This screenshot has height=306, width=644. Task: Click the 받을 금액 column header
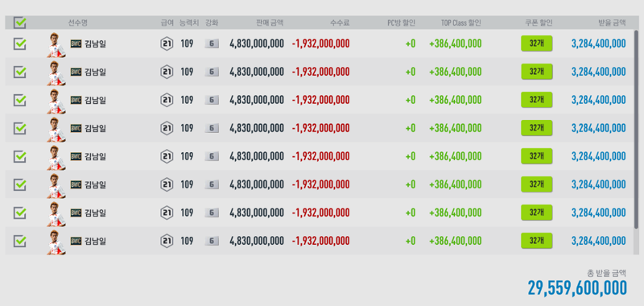(x=612, y=23)
